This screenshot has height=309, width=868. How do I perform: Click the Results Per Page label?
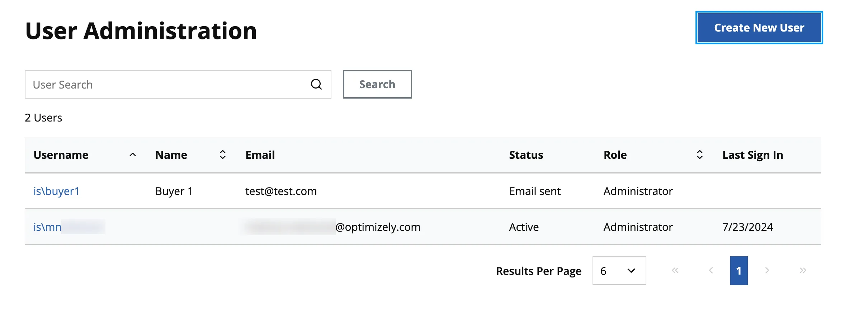pyautogui.click(x=539, y=271)
